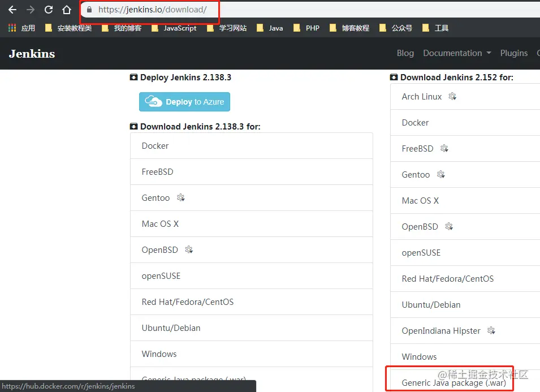The height and width of the screenshot is (392, 540).
Task: Open the 我的博客 bookmark folder
Action: coord(122,28)
